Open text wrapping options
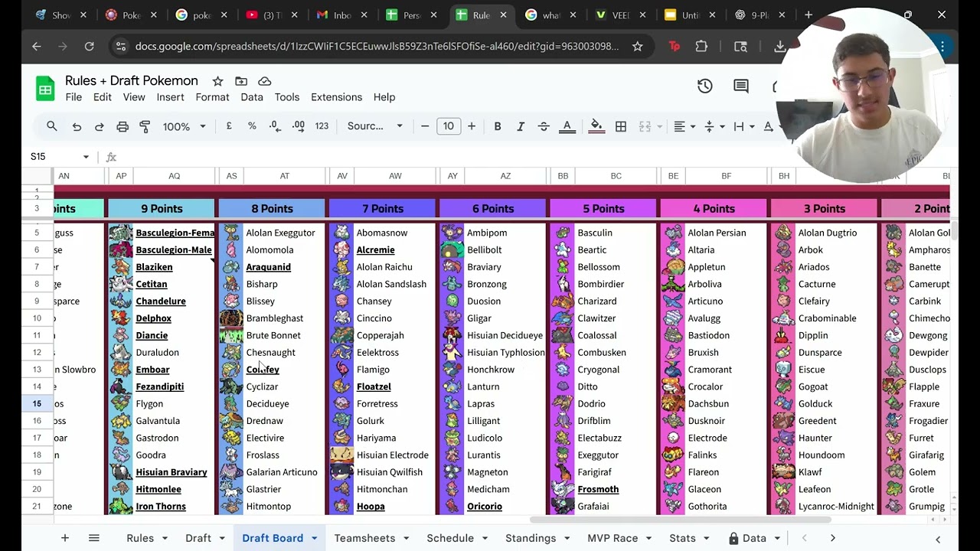The width and height of the screenshot is (980, 551). pos(743,126)
